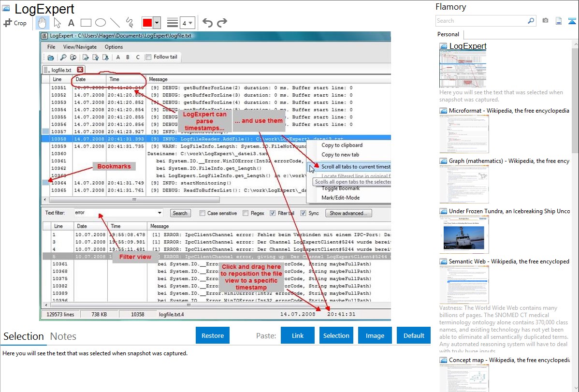The height and width of the screenshot is (392, 579).
Task: Click the Default button
Action: pyautogui.click(x=414, y=335)
